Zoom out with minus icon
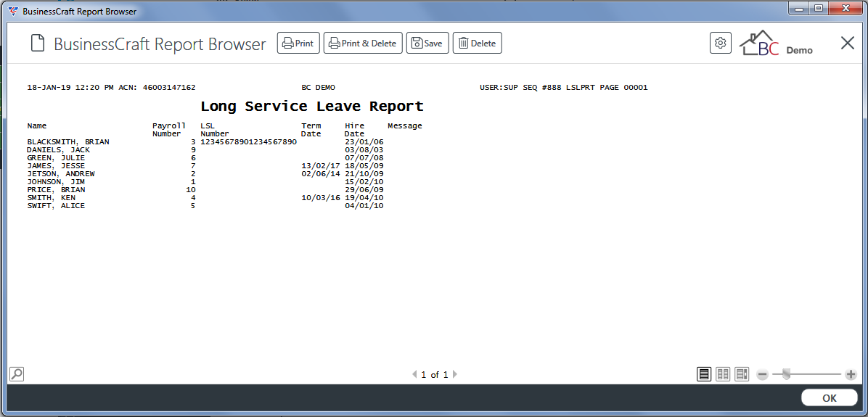The image size is (868, 417). click(x=762, y=375)
